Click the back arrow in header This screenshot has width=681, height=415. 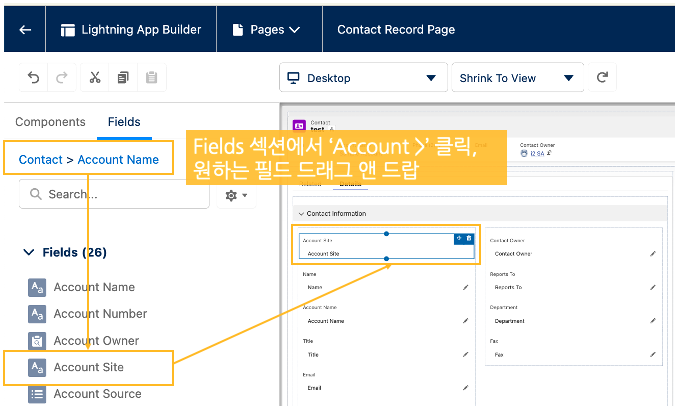tap(25, 30)
